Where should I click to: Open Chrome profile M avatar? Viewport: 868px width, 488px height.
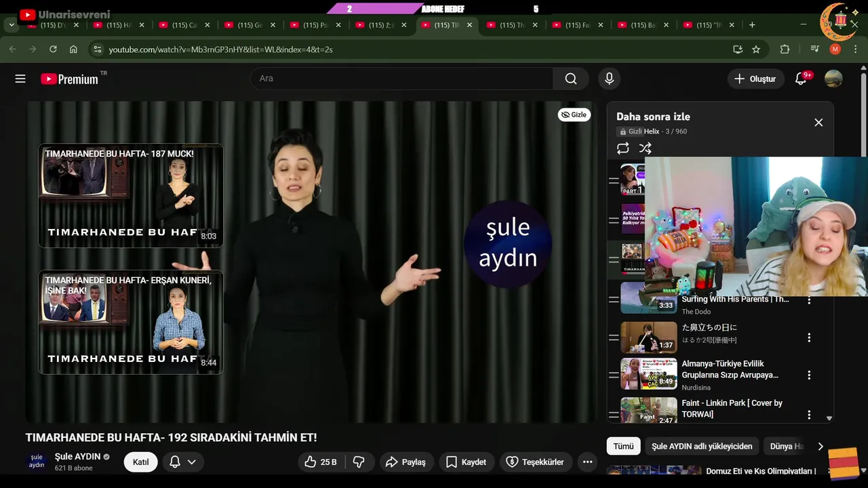835,49
